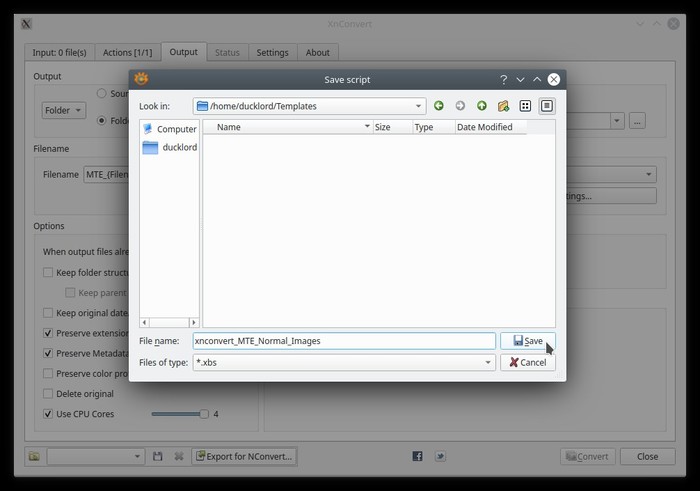Open the Facebook icon in XnConvert
Screen dimensions: 700x491
pos(417,456)
